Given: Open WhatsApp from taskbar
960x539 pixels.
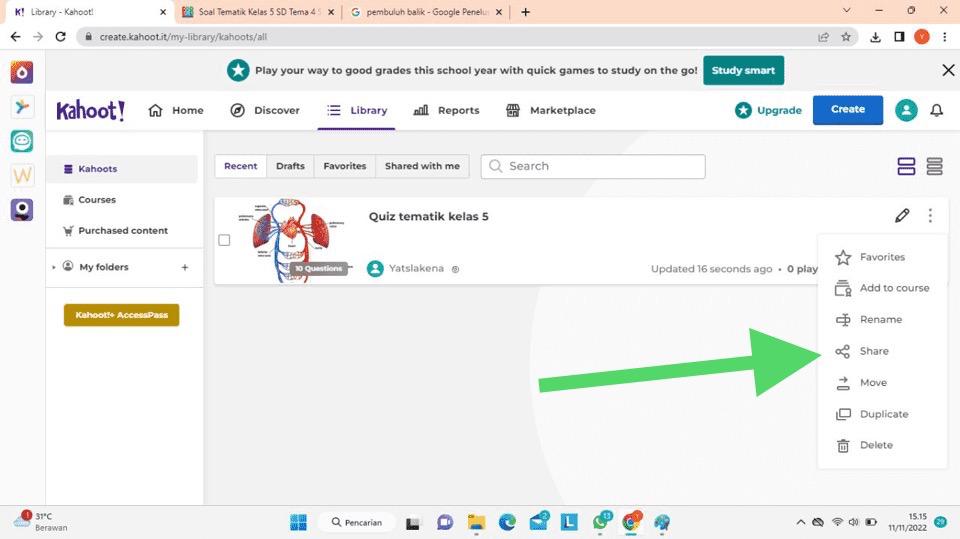Looking at the screenshot, I should (601, 522).
